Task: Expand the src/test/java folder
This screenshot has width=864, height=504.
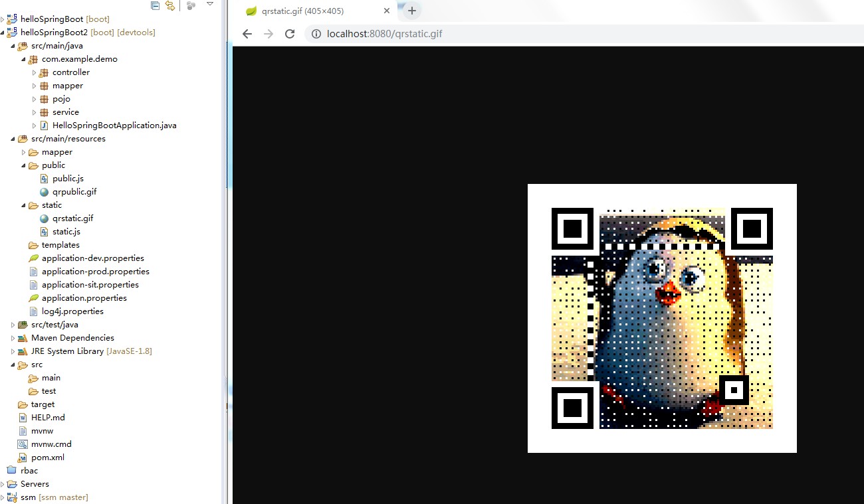Action: pyautogui.click(x=13, y=325)
